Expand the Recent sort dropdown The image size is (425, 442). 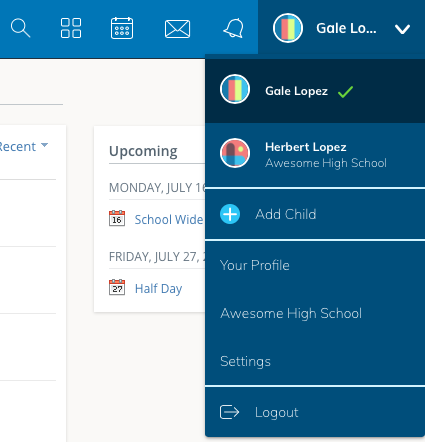click(x=23, y=146)
